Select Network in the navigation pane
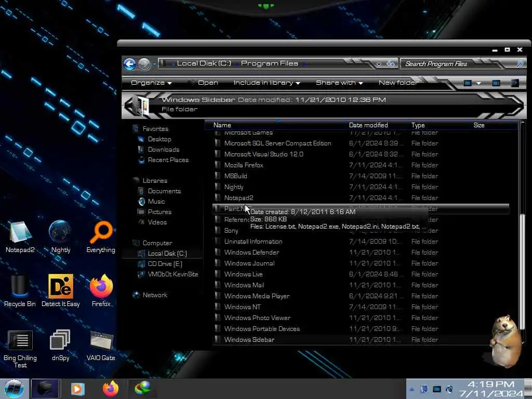 [x=155, y=295]
